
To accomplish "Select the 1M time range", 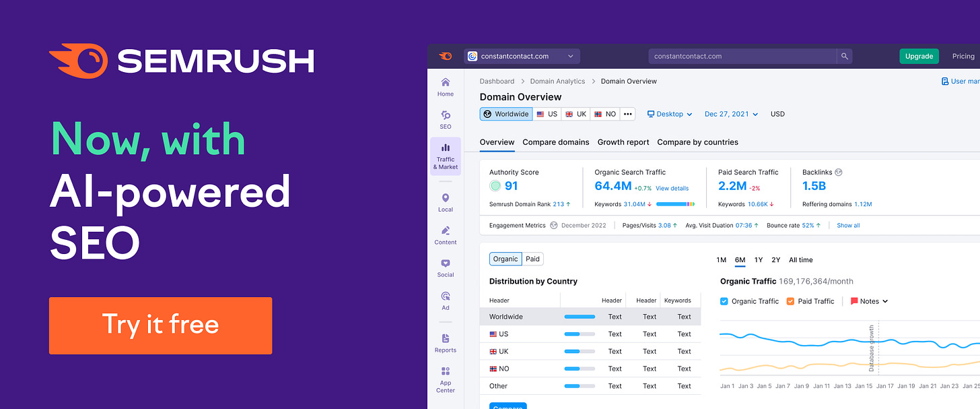I will (x=722, y=260).
